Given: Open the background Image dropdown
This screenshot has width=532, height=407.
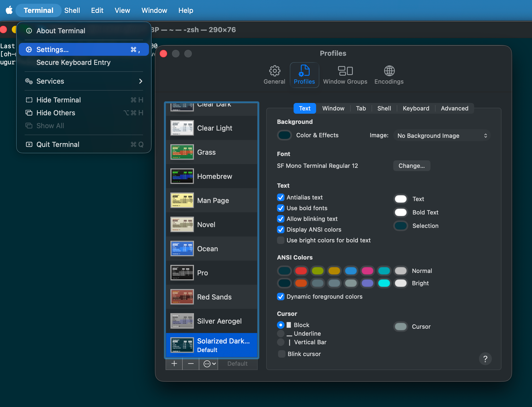Looking at the screenshot, I should coord(442,136).
